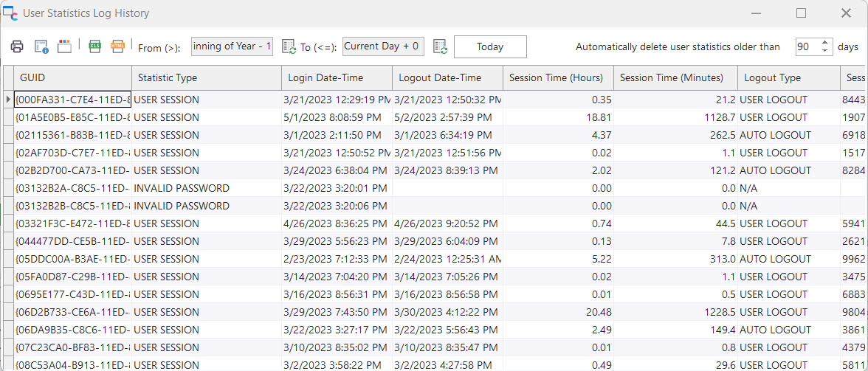Click the From date field 'Beginning of Year - 1'

(x=232, y=46)
